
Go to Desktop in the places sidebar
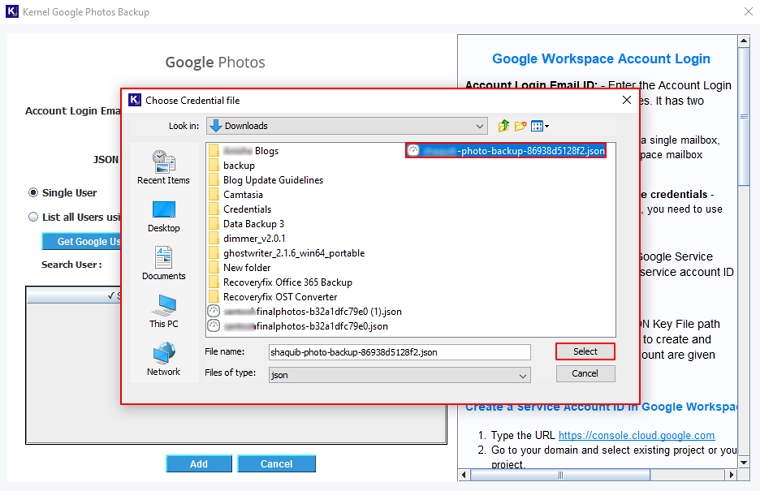click(163, 215)
